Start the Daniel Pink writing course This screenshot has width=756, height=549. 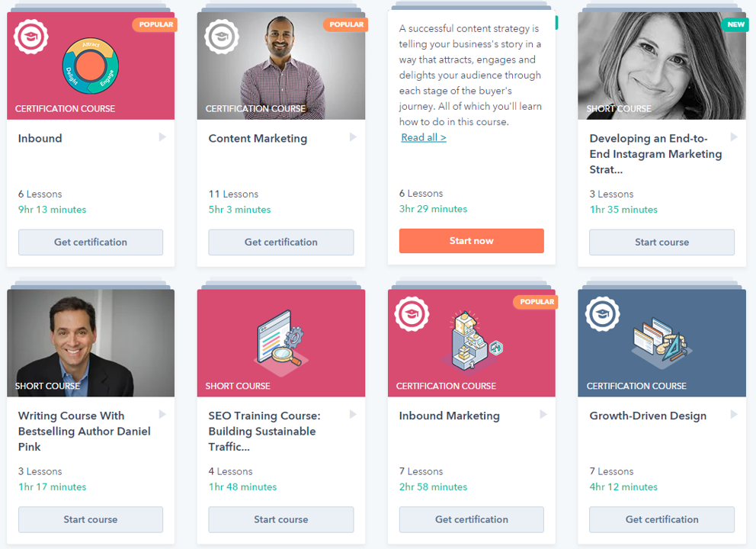[90, 519]
